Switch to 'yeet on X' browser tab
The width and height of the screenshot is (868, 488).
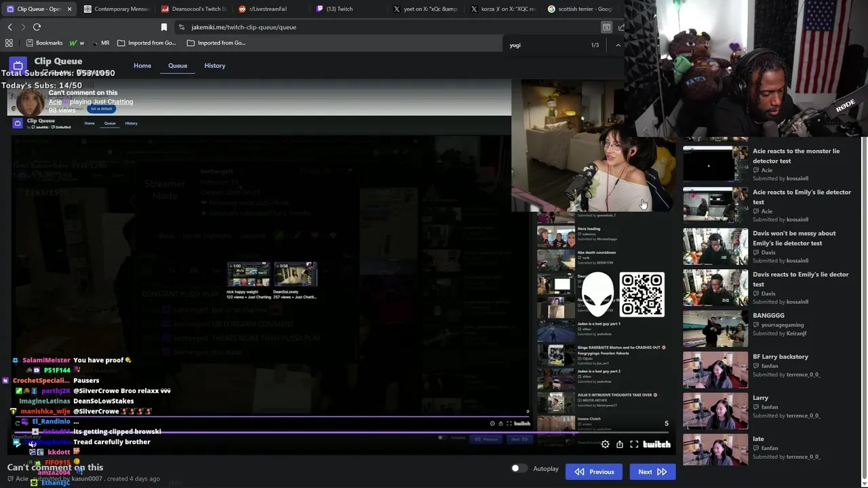click(x=425, y=9)
